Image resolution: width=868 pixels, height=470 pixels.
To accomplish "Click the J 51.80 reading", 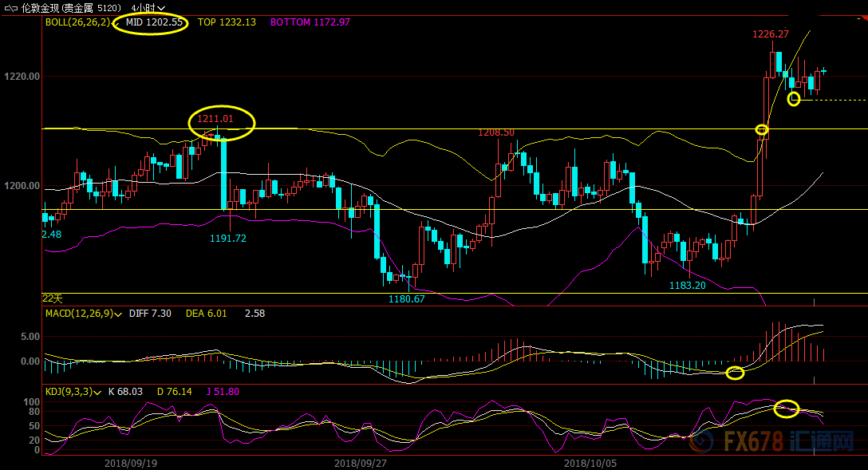I will coord(223,391).
